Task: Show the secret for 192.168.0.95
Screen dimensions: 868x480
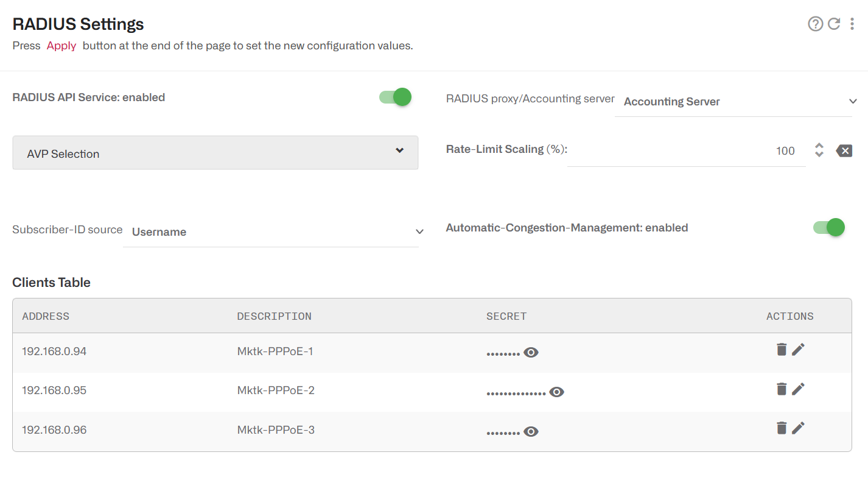Action: click(x=556, y=392)
